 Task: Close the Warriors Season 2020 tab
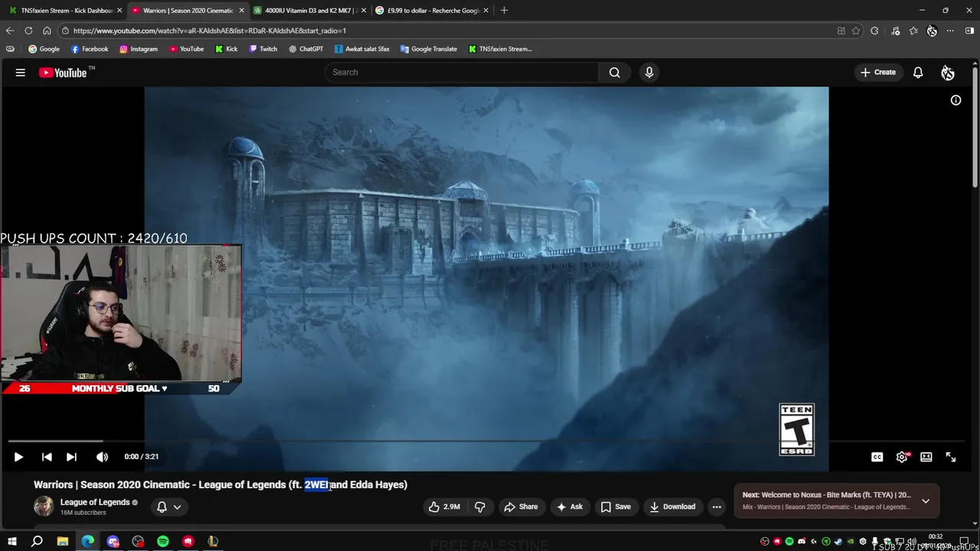(241, 11)
